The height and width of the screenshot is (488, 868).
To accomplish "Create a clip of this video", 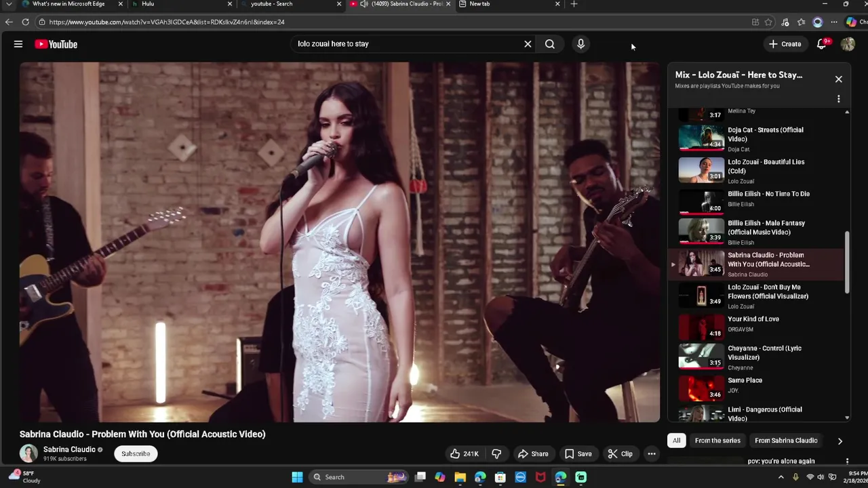I will [x=620, y=454].
